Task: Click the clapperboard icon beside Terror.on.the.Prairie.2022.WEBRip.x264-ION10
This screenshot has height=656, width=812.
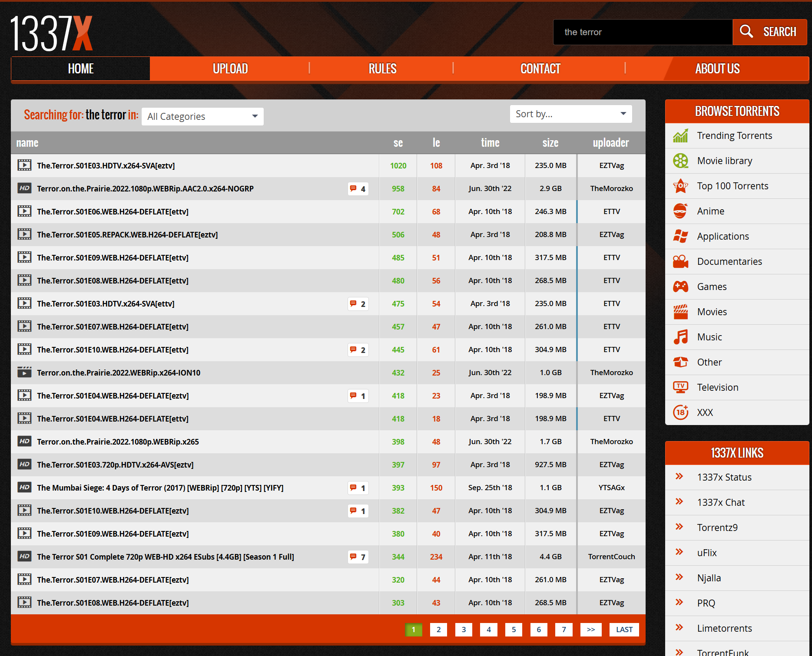Action: pyautogui.click(x=24, y=373)
